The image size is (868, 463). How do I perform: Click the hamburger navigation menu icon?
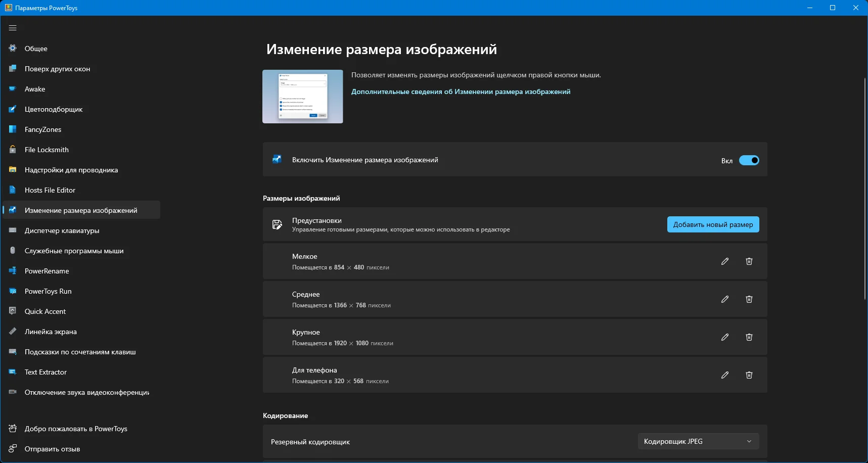13,28
